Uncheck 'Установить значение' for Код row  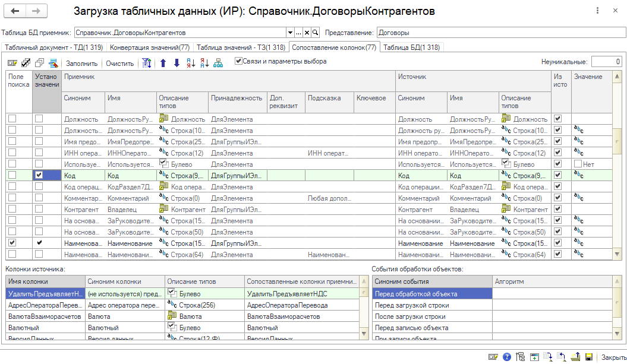(39, 176)
